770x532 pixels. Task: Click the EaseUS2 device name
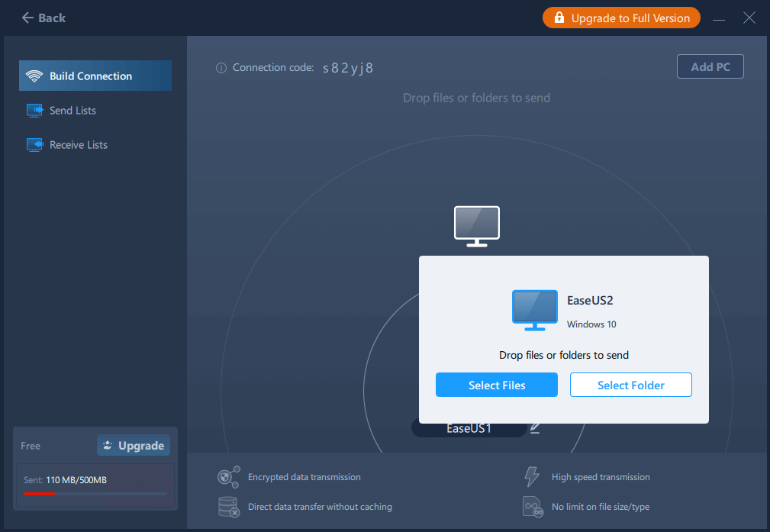click(x=590, y=300)
